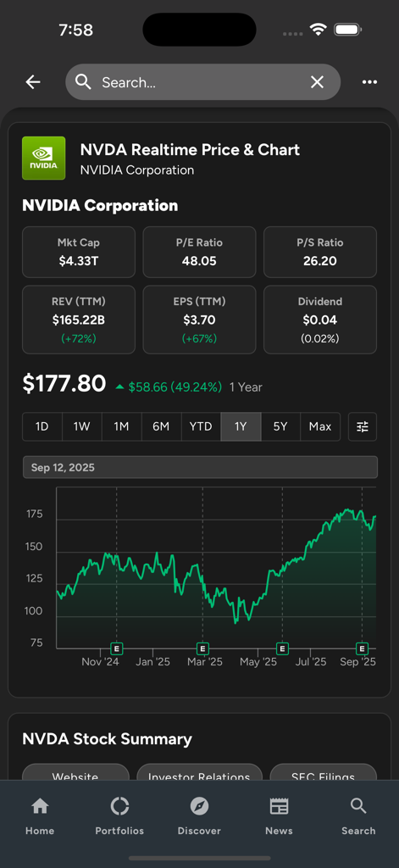Tap the $58.66 (49.24%) change text
Screen dimensions: 399x868
[175, 387]
